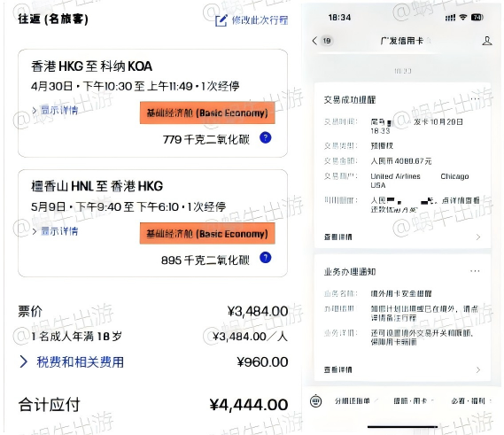Open 查看详情 on 业务办理通知 card

coord(337,369)
